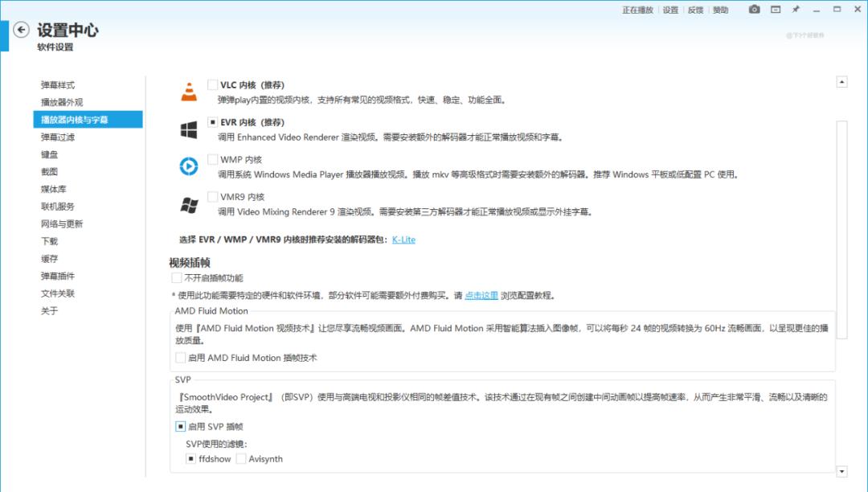Open screenshot capture via the camera icon
Screen dimensions: 868x492
[754, 9]
